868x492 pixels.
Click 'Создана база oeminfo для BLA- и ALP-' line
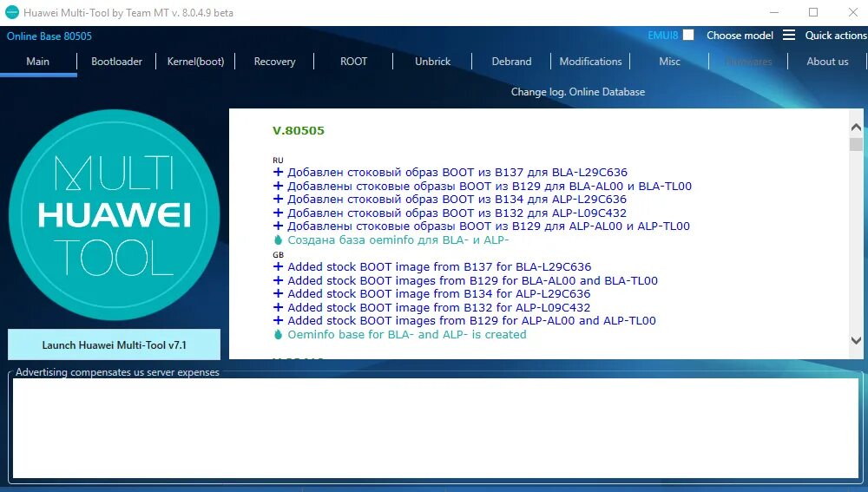pyautogui.click(x=398, y=239)
